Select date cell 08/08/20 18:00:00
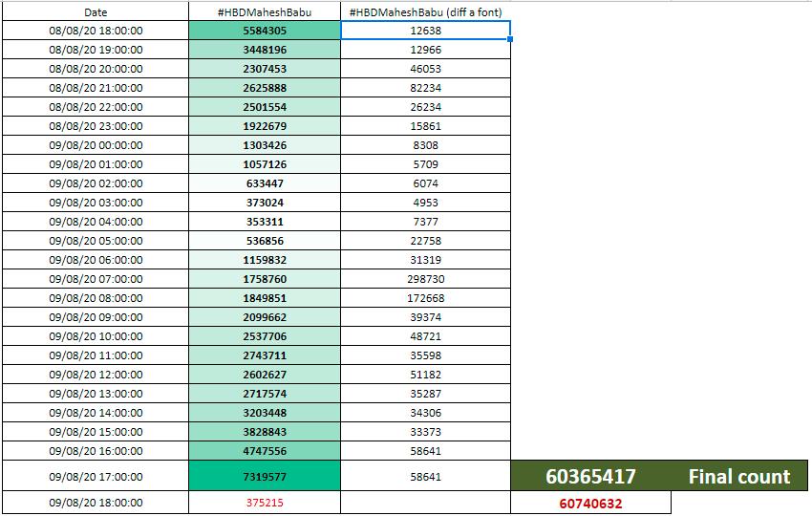 click(x=96, y=31)
